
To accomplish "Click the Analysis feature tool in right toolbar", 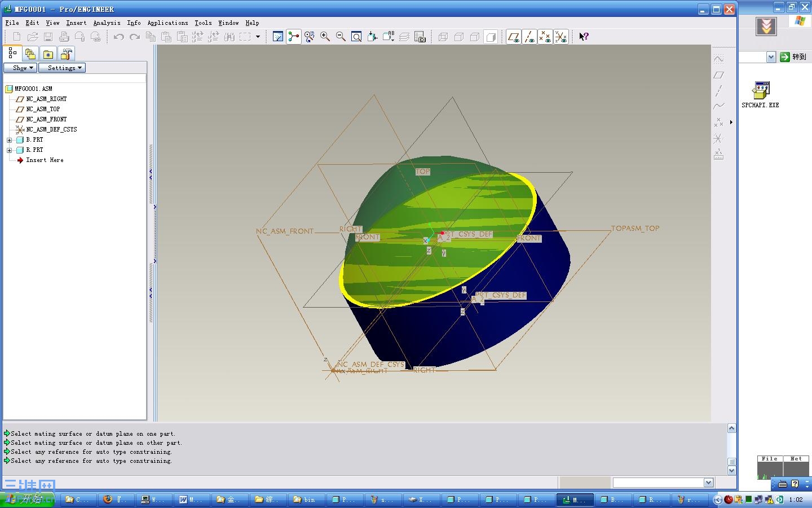I will point(718,154).
